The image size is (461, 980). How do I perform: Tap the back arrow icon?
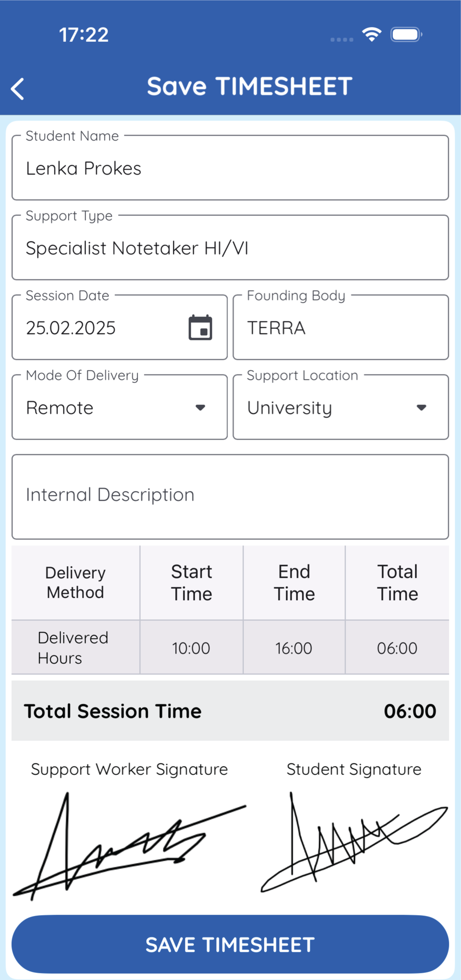pos(18,89)
